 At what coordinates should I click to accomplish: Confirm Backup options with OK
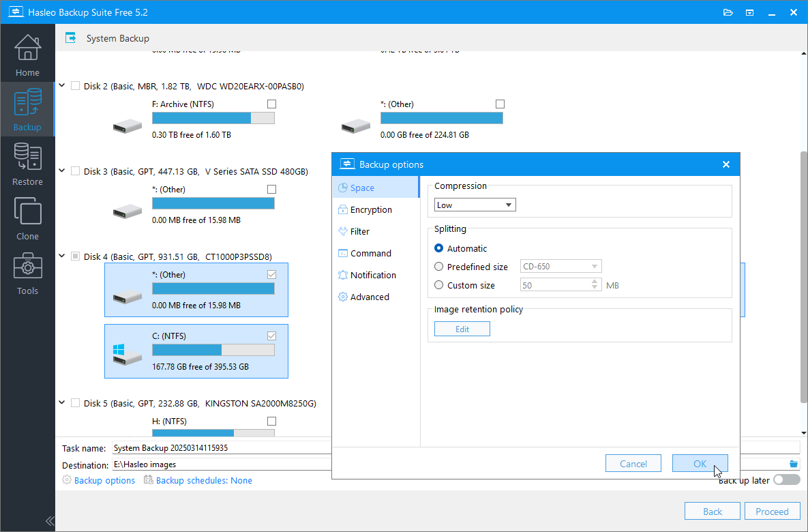700,463
